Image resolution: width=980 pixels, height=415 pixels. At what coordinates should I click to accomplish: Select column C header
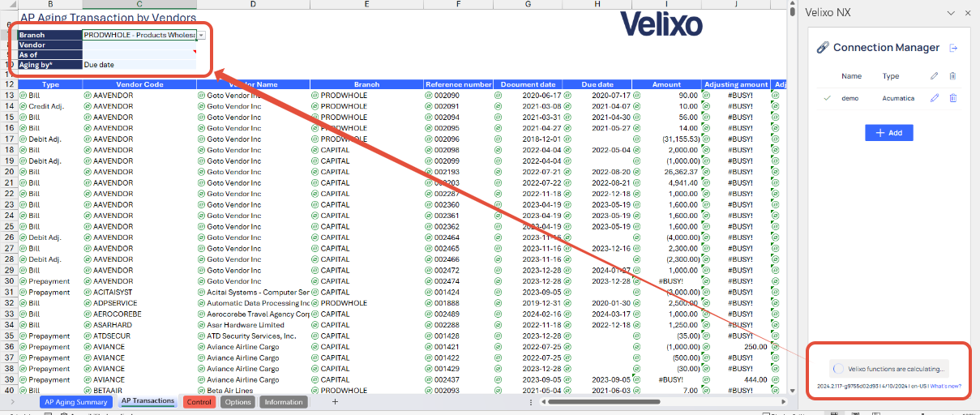(x=139, y=4)
